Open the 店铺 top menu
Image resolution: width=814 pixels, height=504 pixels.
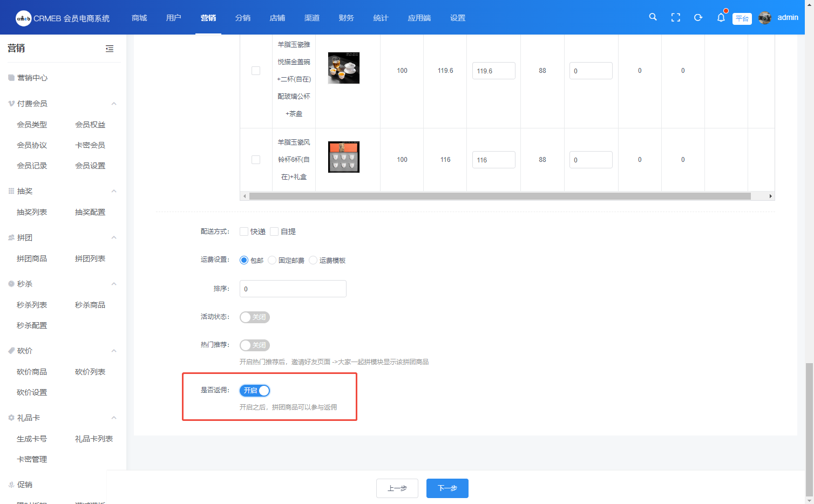coord(277,18)
